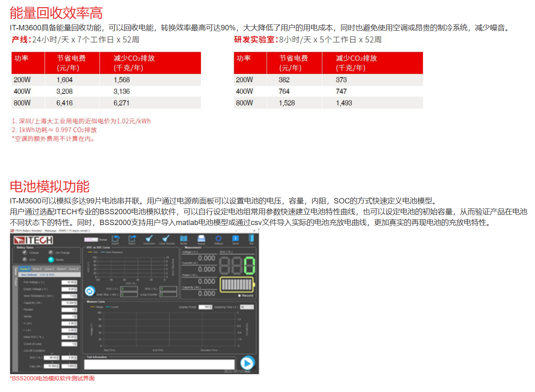Select the Curve 1 tab
The width and height of the screenshot is (535, 392).
(x=25, y=269)
